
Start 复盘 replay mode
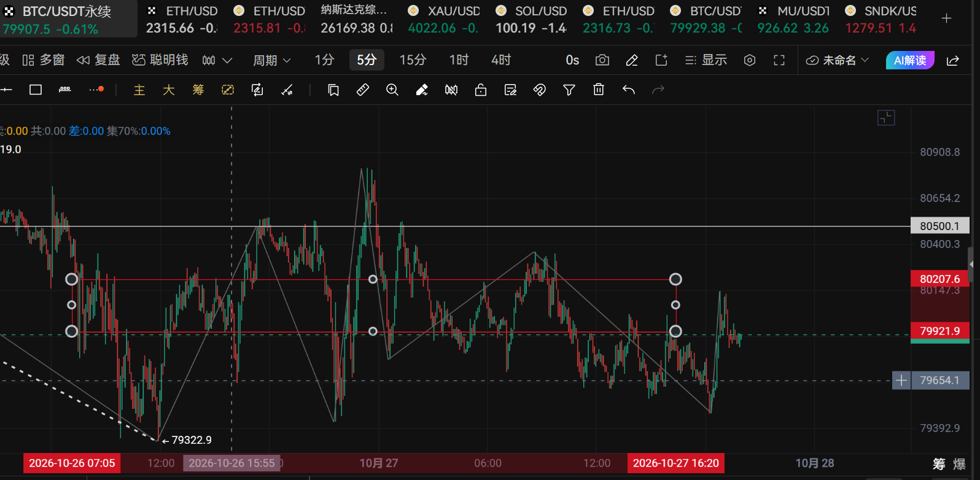[x=98, y=60]
